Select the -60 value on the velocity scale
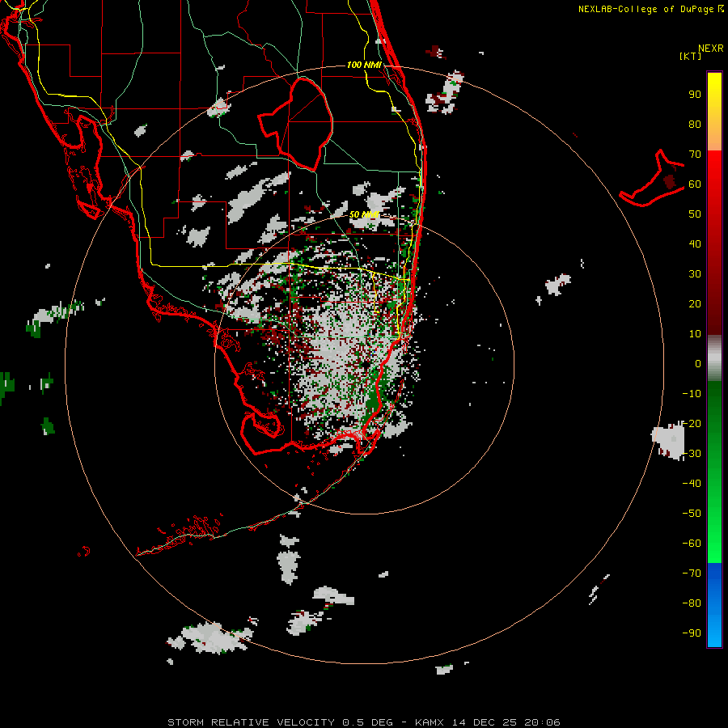Image resolution: width=728 pixels, height=728 pixels. click(692, 544)
